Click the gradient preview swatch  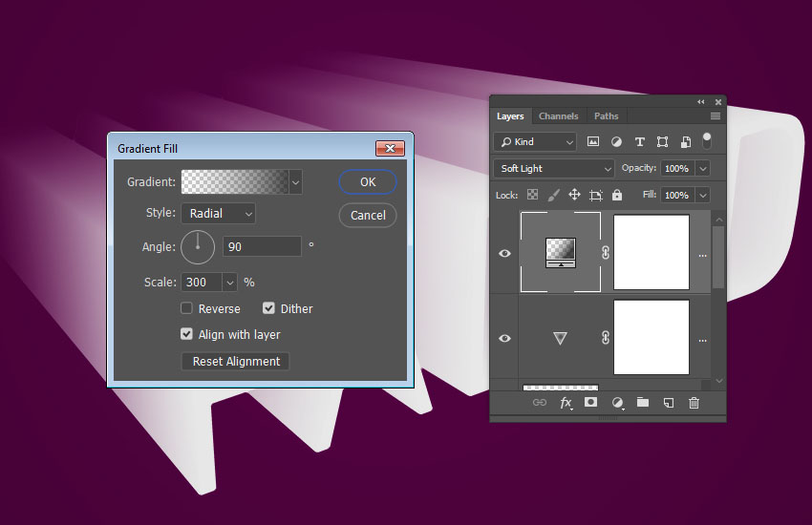[235, 182]
